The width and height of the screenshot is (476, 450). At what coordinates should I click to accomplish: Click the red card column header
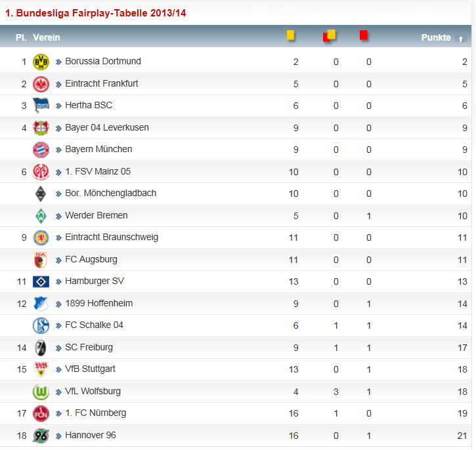(x=364, y=35)
